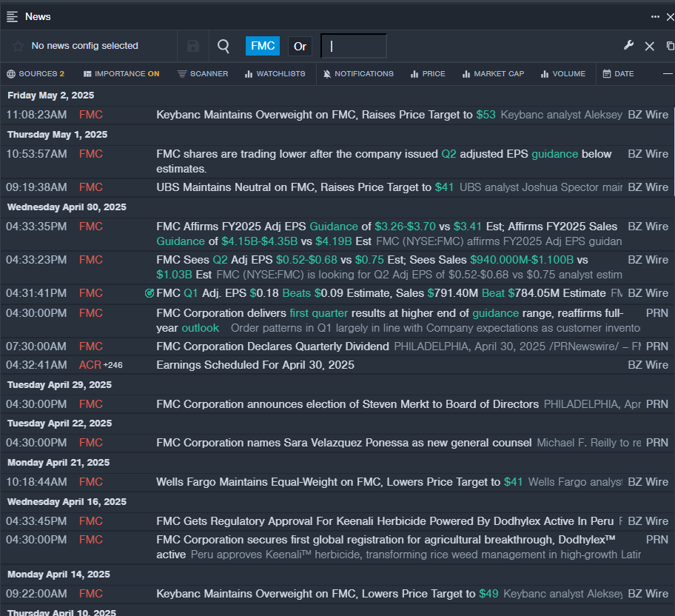This screenshot has height=616, width=675.
Task: Open the Scanner filter
Action: pyautogui.click(x=203, y=74)
